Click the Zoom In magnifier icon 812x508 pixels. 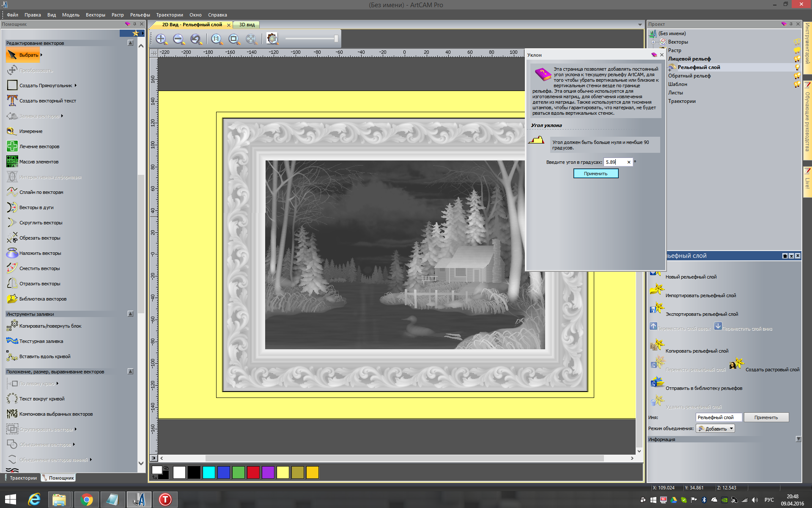click(x=161, y=39)
